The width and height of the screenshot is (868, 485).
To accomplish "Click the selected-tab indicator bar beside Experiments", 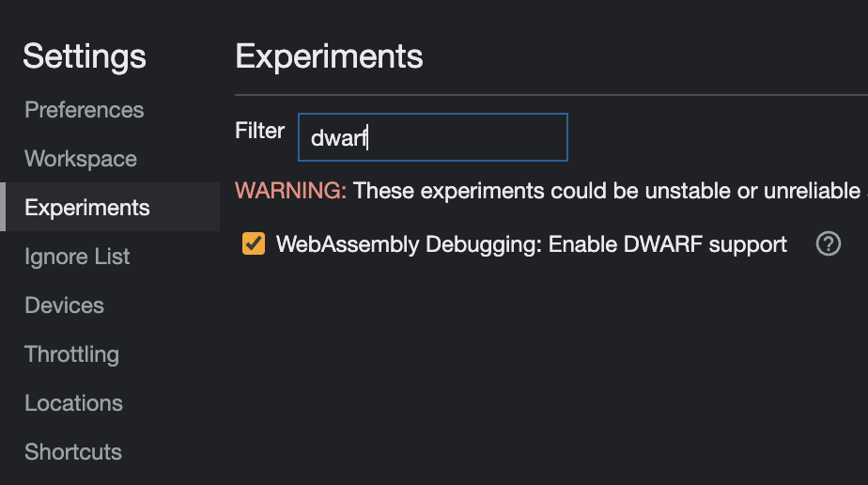I will pyautogui.click(x=3, y=207).
